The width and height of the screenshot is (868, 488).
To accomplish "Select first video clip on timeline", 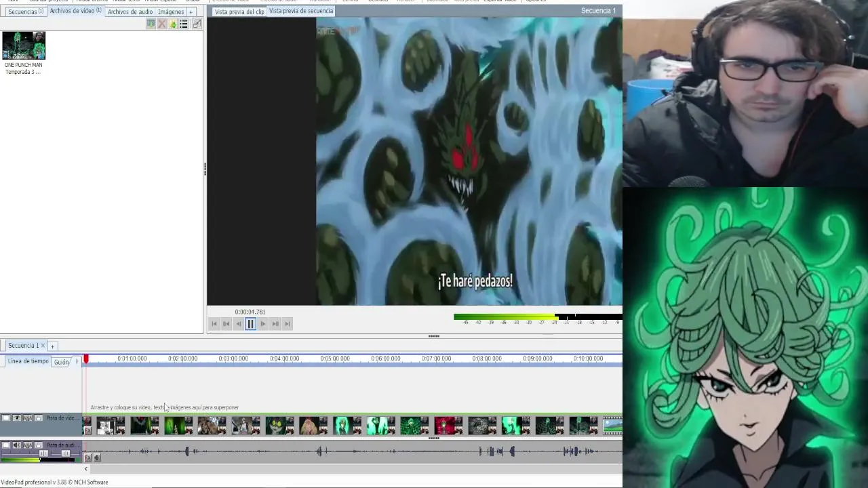I will [111, 426].
